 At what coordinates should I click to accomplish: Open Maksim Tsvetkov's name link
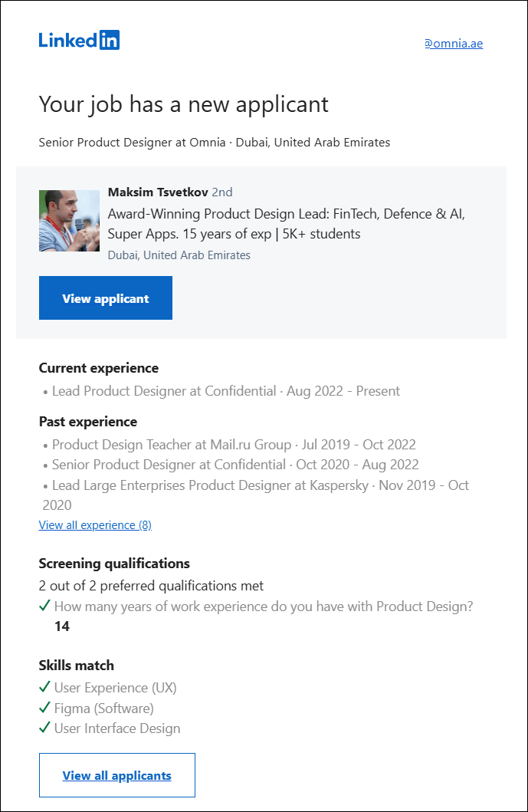[158, 192]
